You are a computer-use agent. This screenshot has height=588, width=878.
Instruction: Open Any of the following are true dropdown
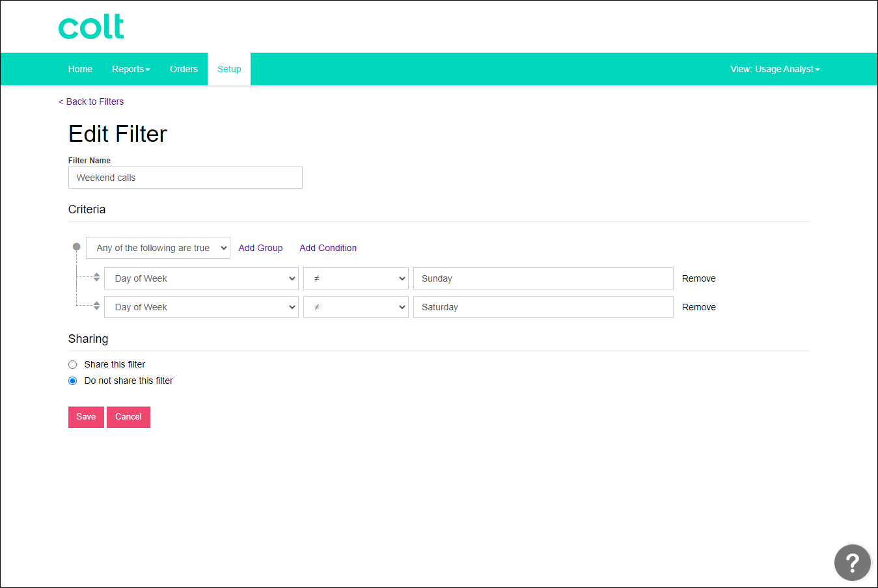tap(158, 248)
